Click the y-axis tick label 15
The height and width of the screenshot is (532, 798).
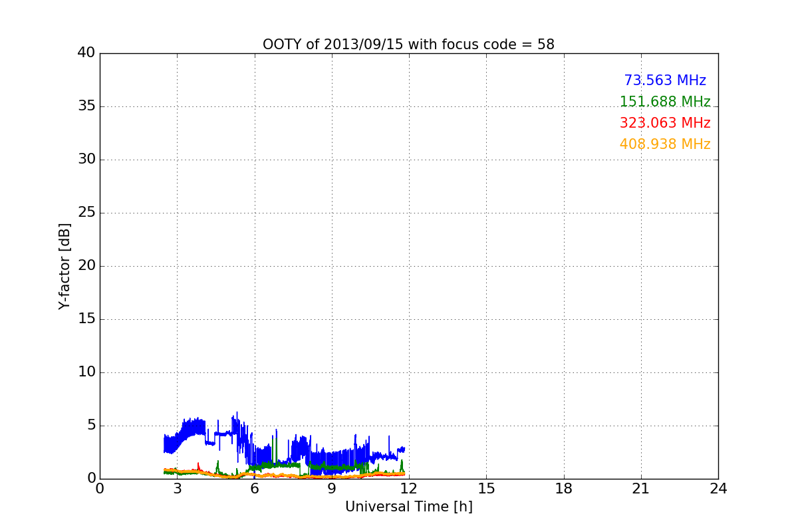[x=86, y=319]
